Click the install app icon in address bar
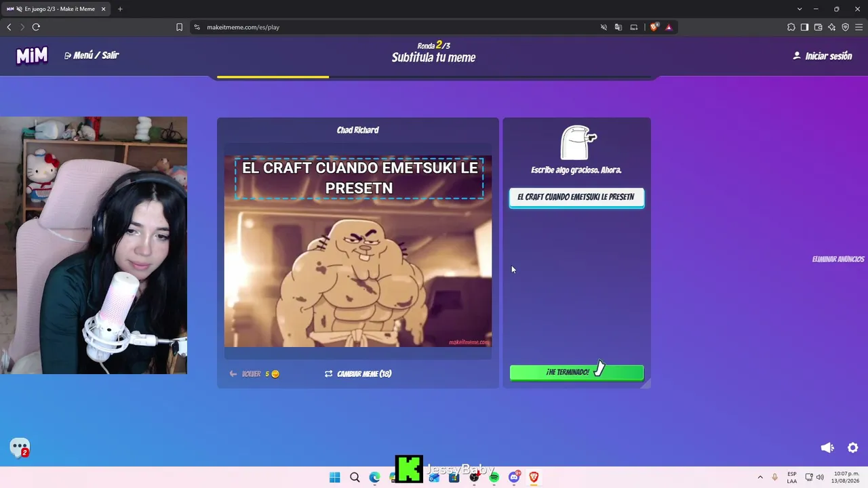The height and width of the screenshot is (488, 868). click(634, 27)
